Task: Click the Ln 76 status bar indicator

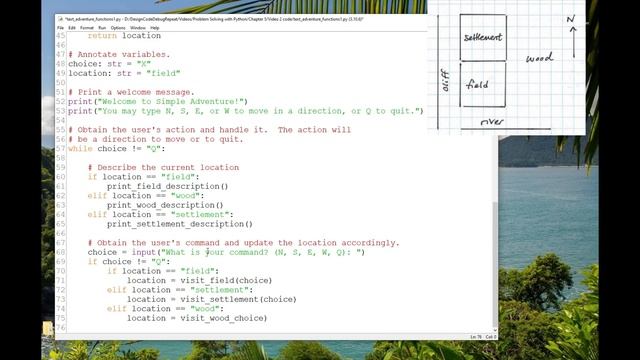Action: pyautogui.click(x=476, y=337)
